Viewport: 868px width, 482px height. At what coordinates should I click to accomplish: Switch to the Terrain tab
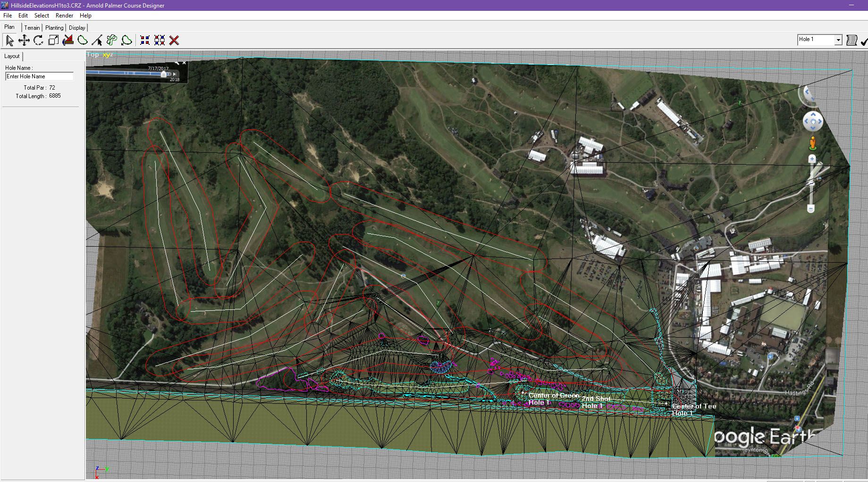32,28
